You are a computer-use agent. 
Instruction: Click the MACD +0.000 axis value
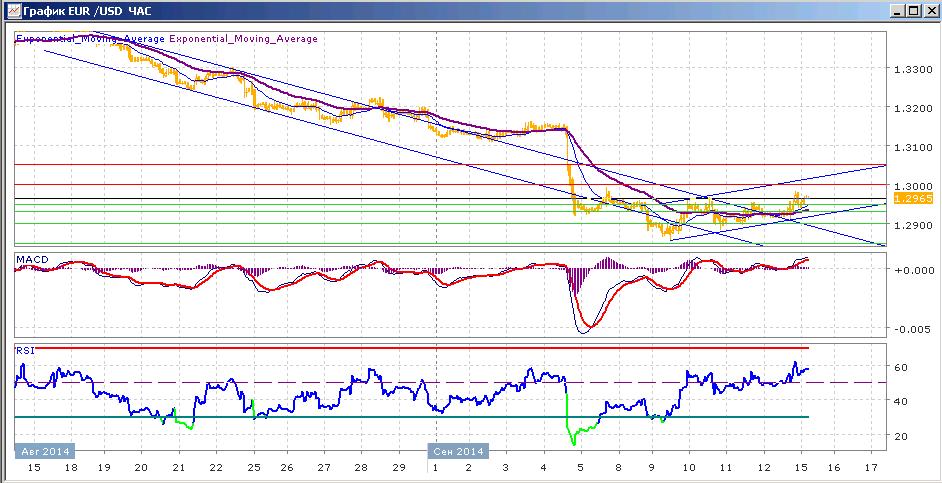tap(914, 269)
